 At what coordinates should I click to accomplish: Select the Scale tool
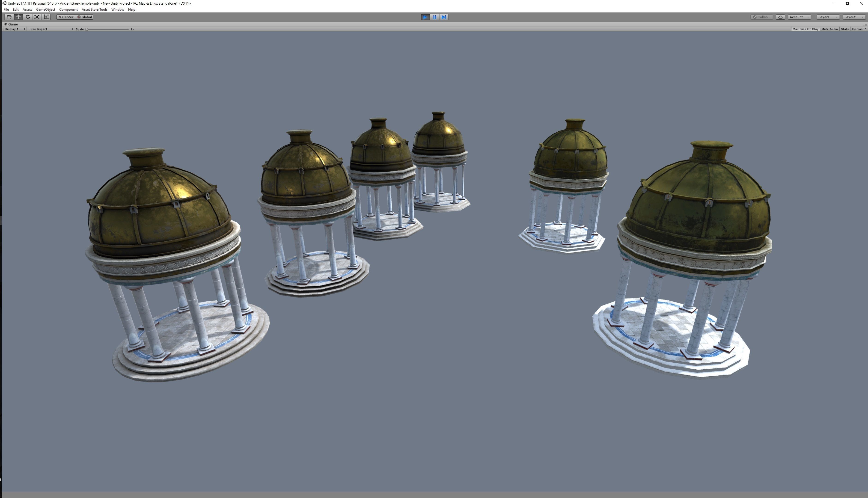click(x=37, y=17)
